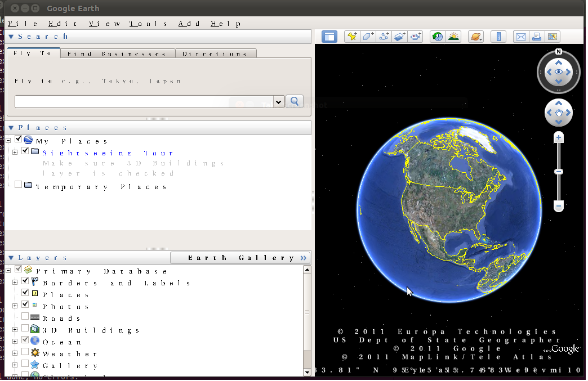Start the Record a Tour tool
Screen dimensions: 588x381
point(416,36)
